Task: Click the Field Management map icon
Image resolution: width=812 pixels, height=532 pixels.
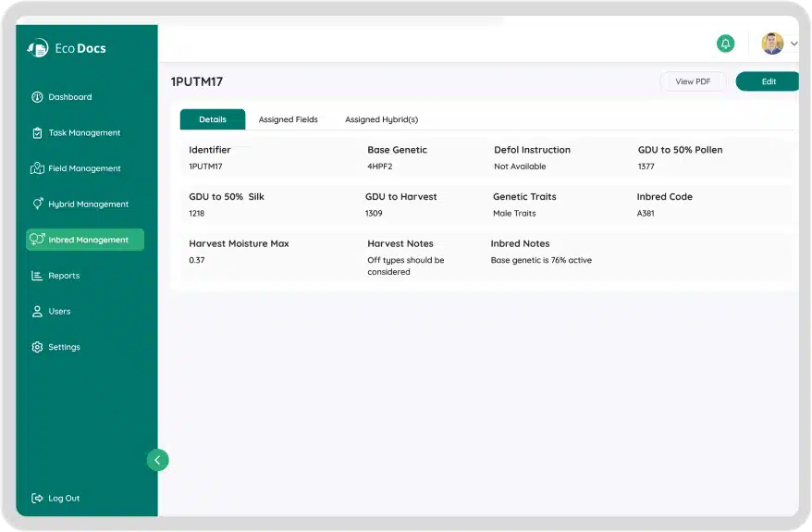Action: [x=37, y=168]
